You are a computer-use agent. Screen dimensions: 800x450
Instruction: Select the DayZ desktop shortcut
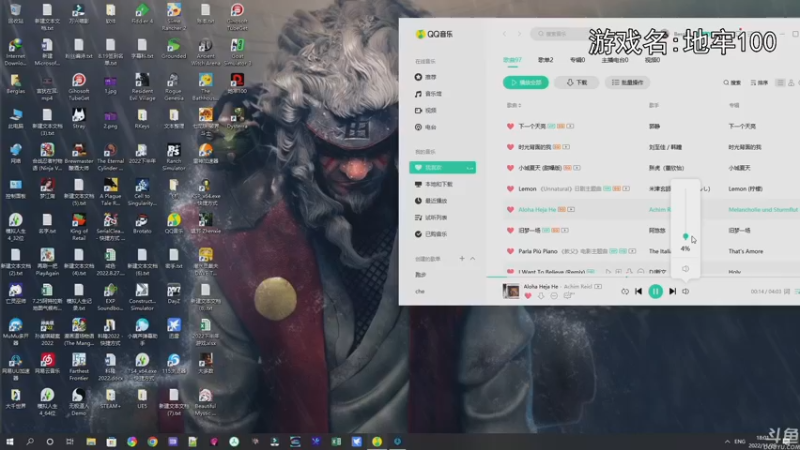click(x=173, y=294)
